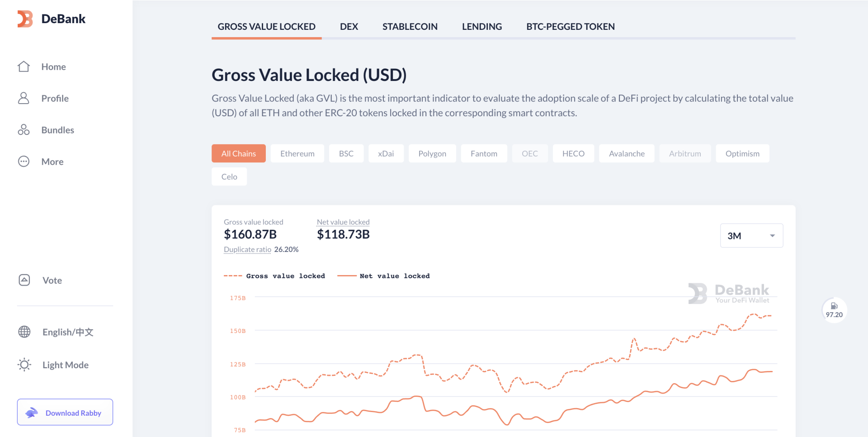Open the Home menu label
The height and width of the screenshot is (437, 868).
click(54, 67)
